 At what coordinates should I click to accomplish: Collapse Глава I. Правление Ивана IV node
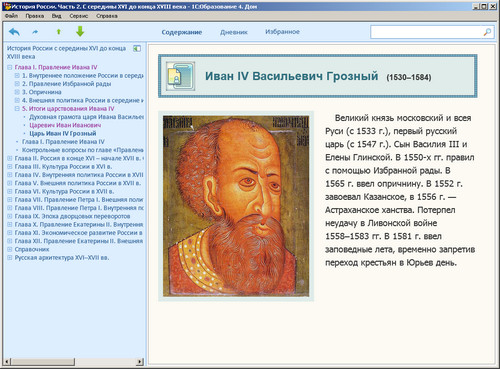[10, 67]
